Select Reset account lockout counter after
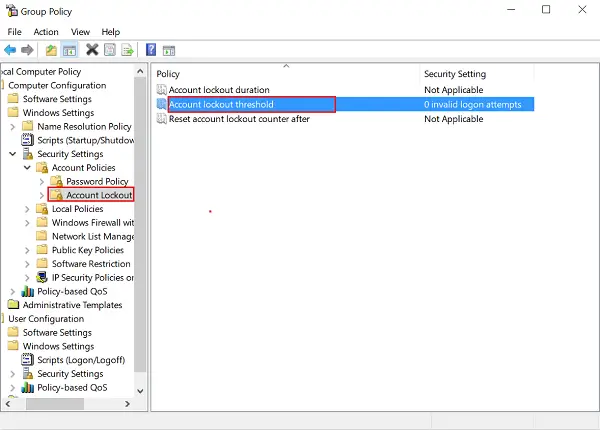 (239, 119)
